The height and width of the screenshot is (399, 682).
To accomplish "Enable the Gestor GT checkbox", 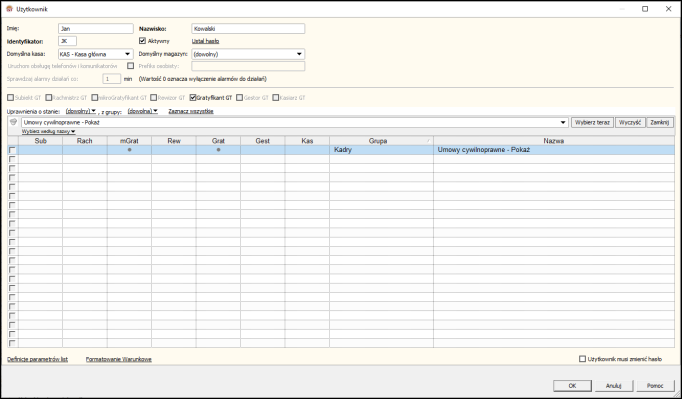I will [x=239, y=97].
